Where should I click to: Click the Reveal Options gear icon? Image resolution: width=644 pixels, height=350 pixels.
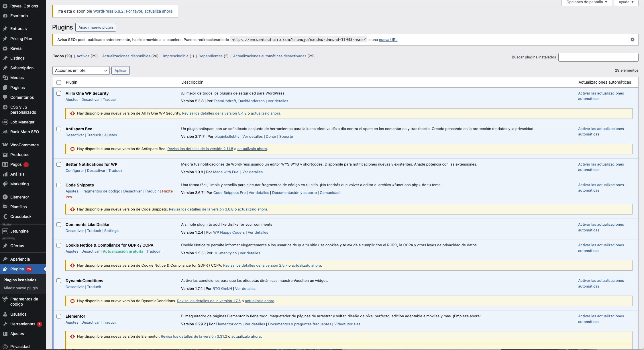[x=5, y=6]
